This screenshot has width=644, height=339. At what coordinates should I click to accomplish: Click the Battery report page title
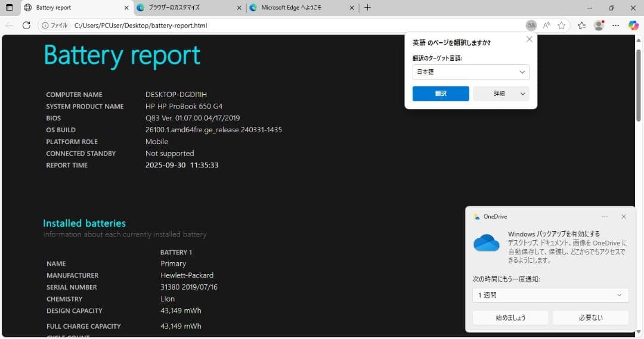[x=122, y=56]
